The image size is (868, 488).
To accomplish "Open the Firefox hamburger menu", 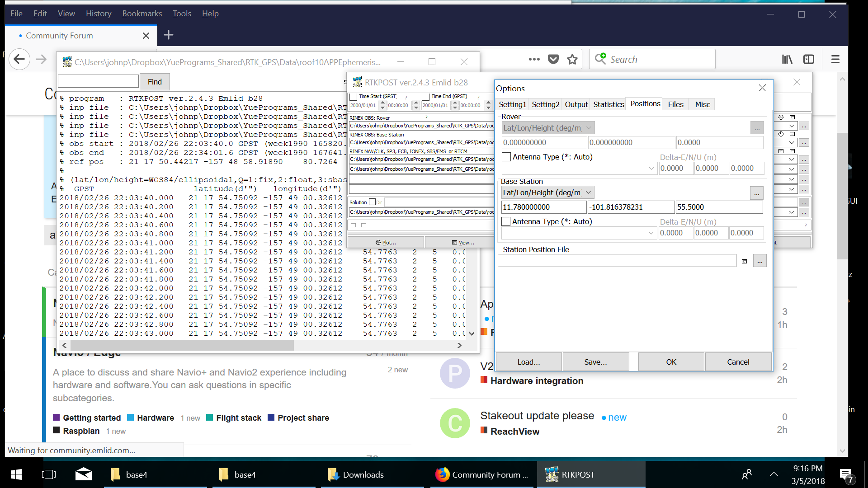I will click(835, 59).
